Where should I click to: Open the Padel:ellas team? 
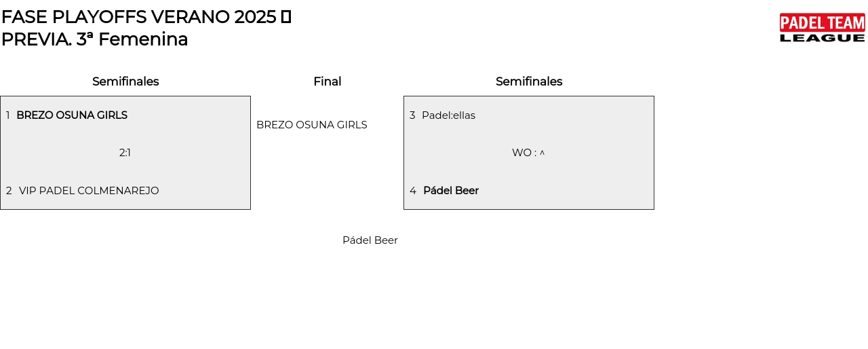pyautogui.click(x=448, y=115)
